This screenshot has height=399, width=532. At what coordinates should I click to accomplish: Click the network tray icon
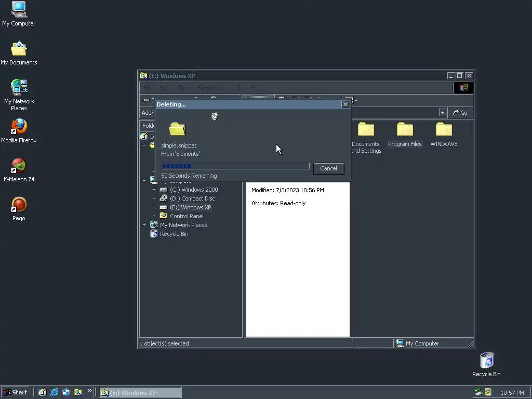pos(478,392)
